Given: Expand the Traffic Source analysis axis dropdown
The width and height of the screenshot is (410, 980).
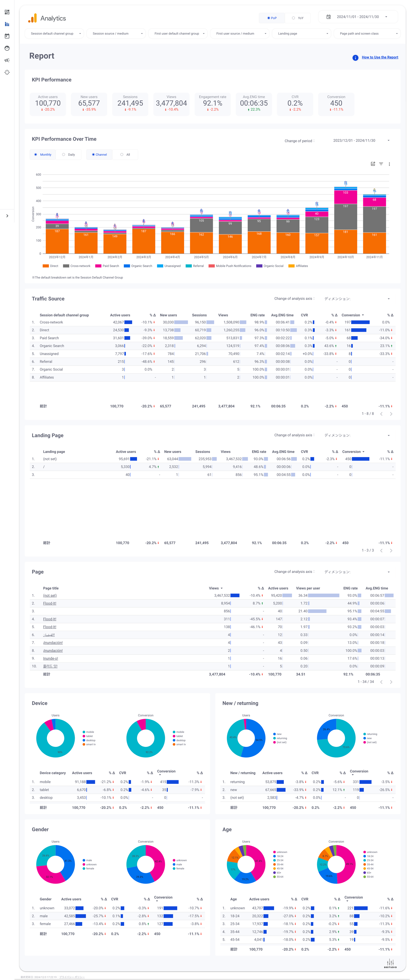Looking at the screenshot, I should point(356,299).
